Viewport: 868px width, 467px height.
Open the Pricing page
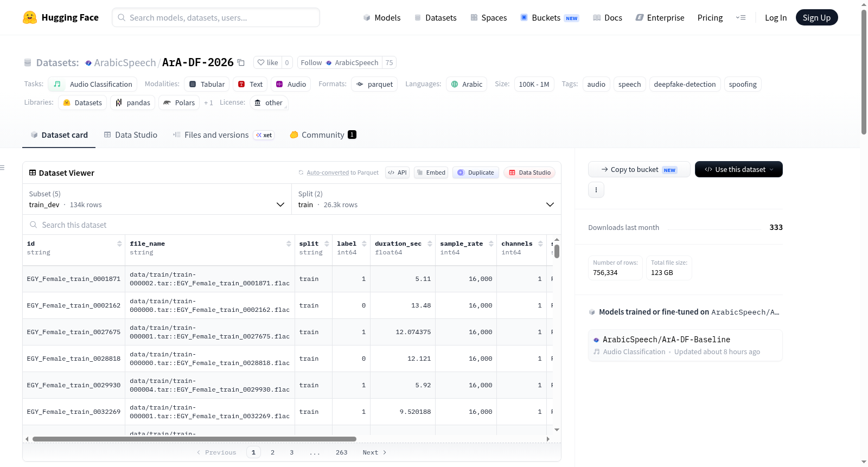click(x=710, y=17)
